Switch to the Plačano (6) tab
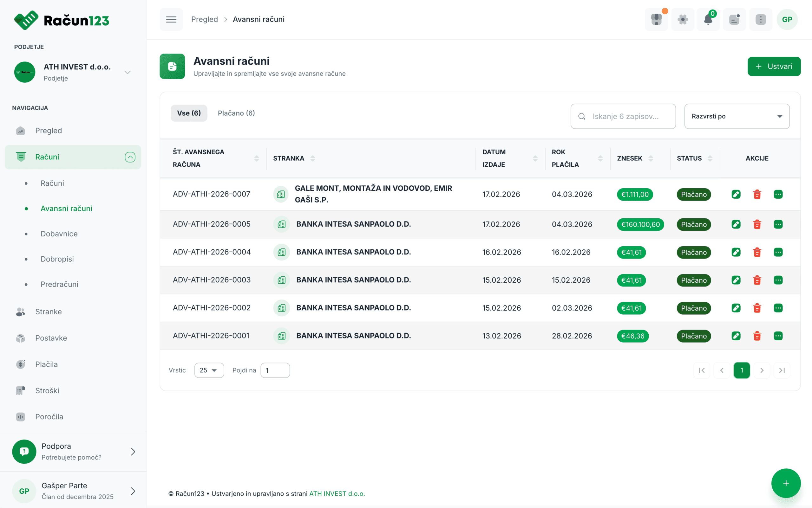This screenshot has height=508, width=812. click(236, 113)
